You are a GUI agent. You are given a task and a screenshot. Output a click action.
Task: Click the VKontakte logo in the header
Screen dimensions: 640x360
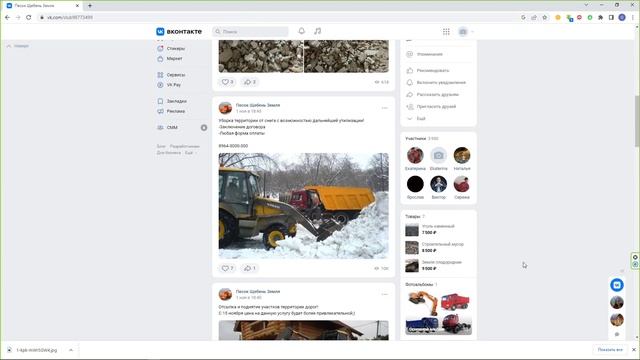pos(179,31)
